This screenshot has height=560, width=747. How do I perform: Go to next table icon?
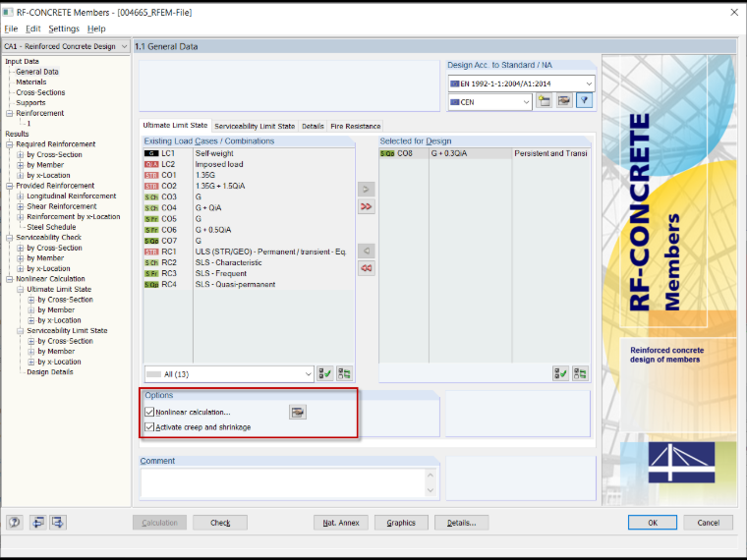(x=58, y=523)
